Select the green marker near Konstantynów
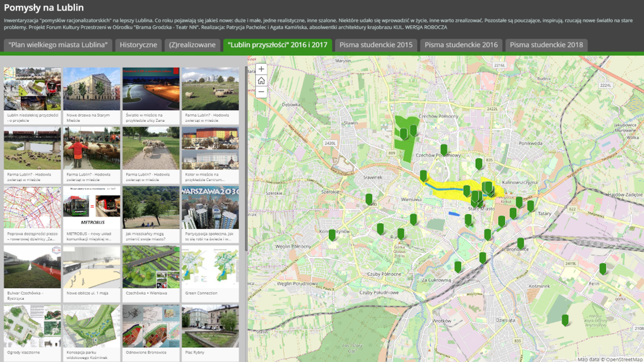 pos(332,234)
